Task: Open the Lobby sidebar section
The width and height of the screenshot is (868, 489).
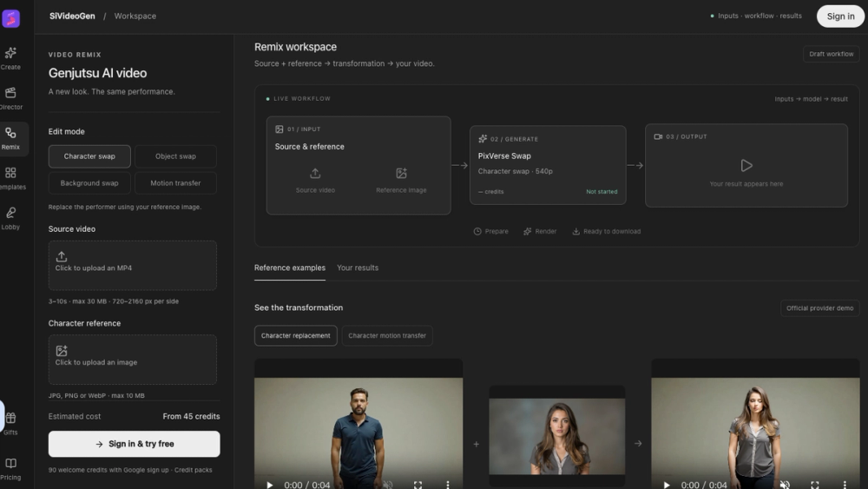Action: (x=10, y=218)
